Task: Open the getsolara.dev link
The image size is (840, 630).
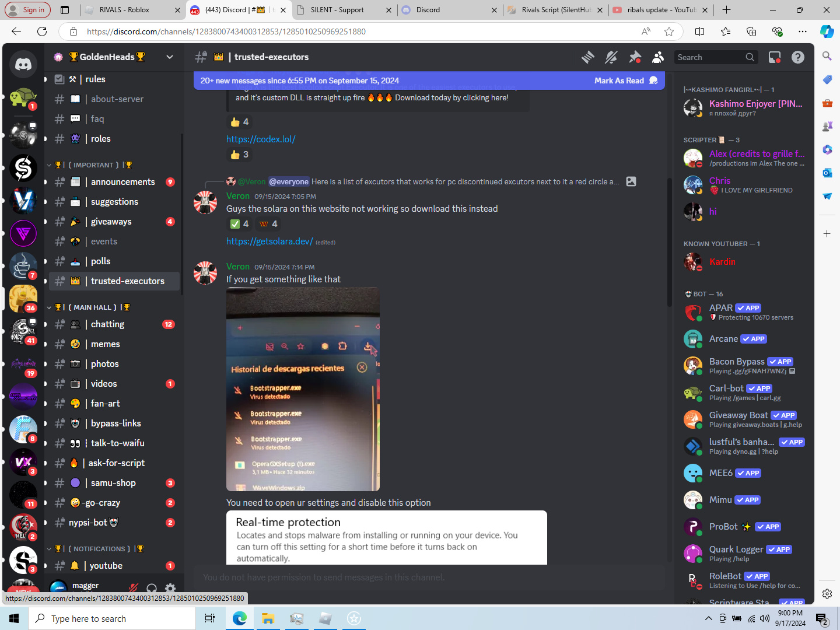Action: tap(269, 242)
